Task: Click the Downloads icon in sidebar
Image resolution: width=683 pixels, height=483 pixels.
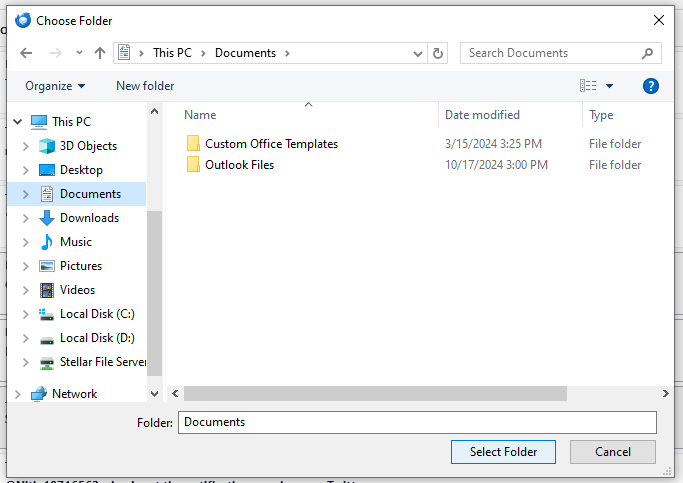Action: click(x=47, y=218)
